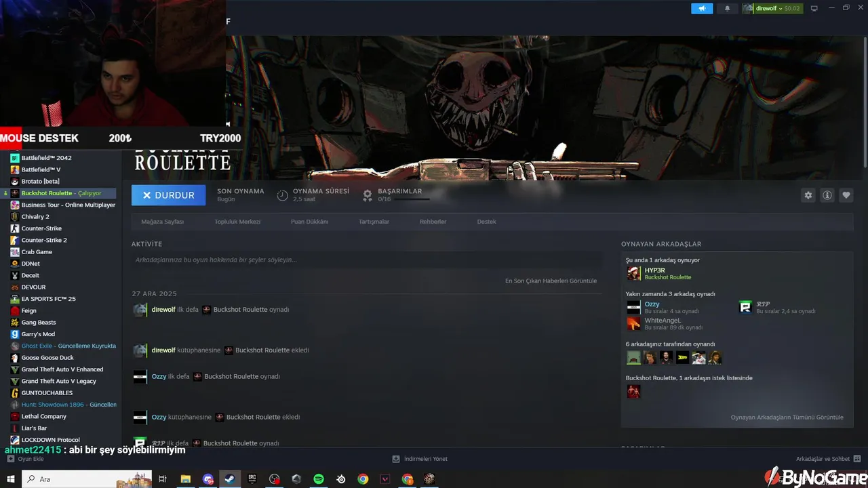The height and width of the screenshot is (488, 868).
Task: Click the Garry's Mod icon in library
Action: pos(15,334)
